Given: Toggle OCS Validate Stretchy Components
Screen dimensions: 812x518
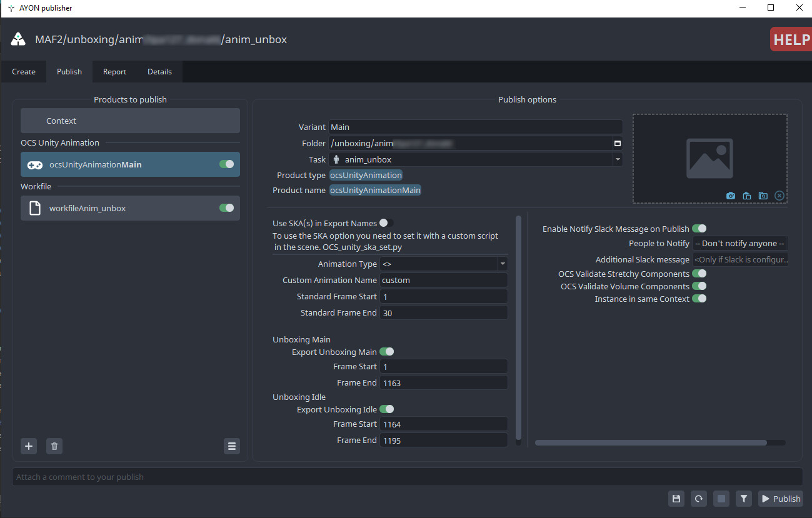Looking at the screenshot, I should (699, 274).
